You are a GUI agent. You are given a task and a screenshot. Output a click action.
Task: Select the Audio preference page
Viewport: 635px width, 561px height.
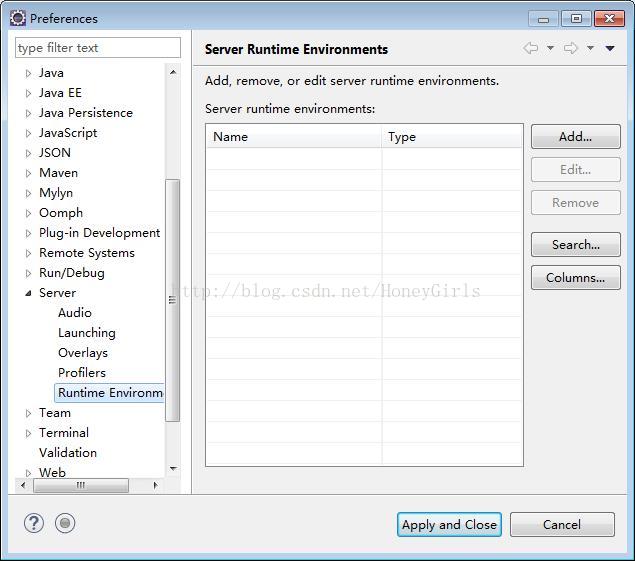coord(75,313)
